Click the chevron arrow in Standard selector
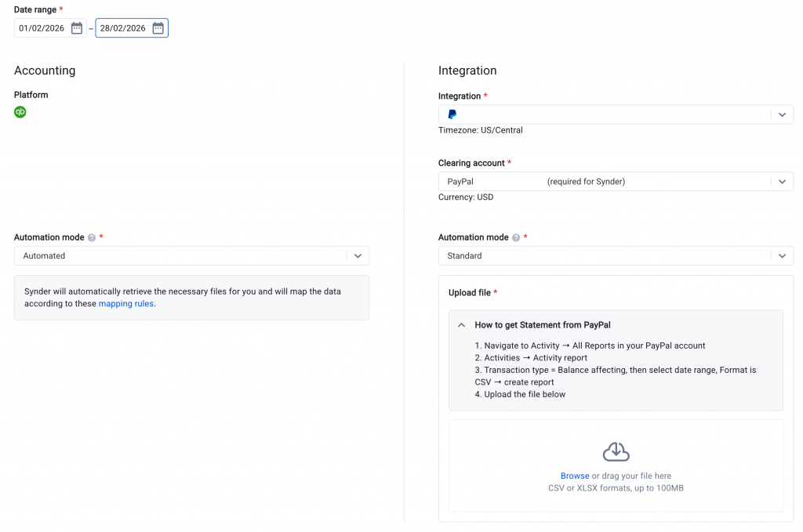The height and width of the screenshot is (532, 803). [781, 256]
